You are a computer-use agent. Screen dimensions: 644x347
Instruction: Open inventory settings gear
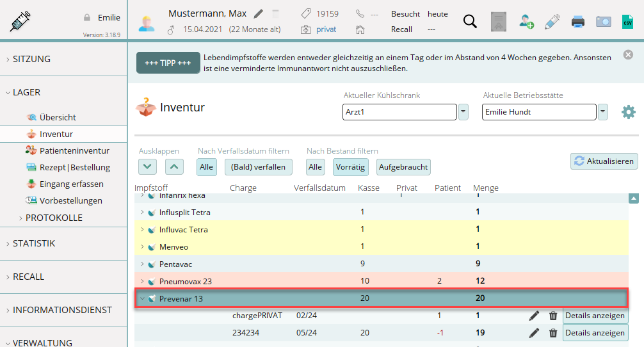[x=629, y=112]
